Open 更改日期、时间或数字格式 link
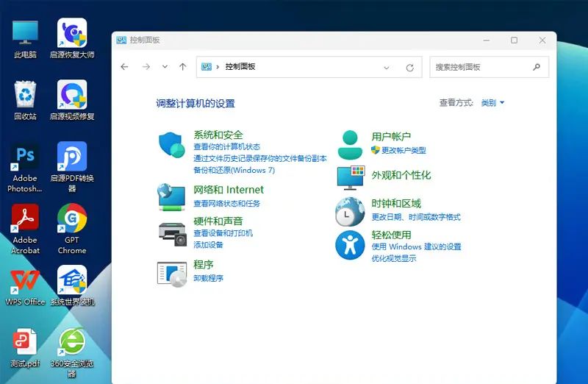The image size is (588, 384). 416,217
